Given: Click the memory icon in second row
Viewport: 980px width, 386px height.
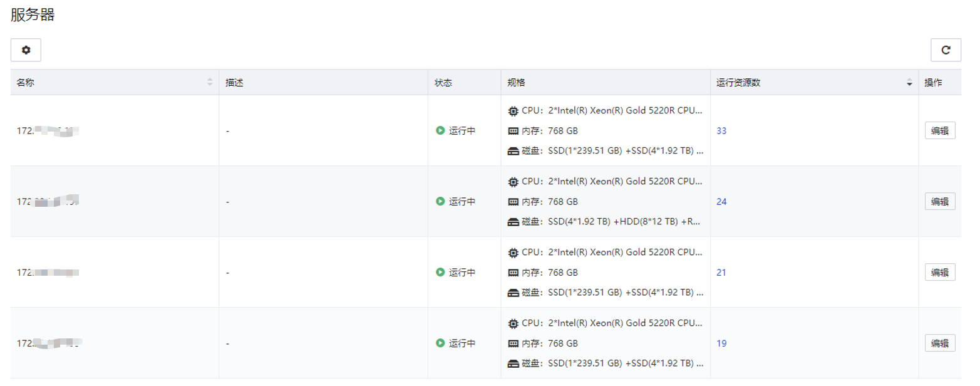Looking at the screenshot, I should 513,202.
